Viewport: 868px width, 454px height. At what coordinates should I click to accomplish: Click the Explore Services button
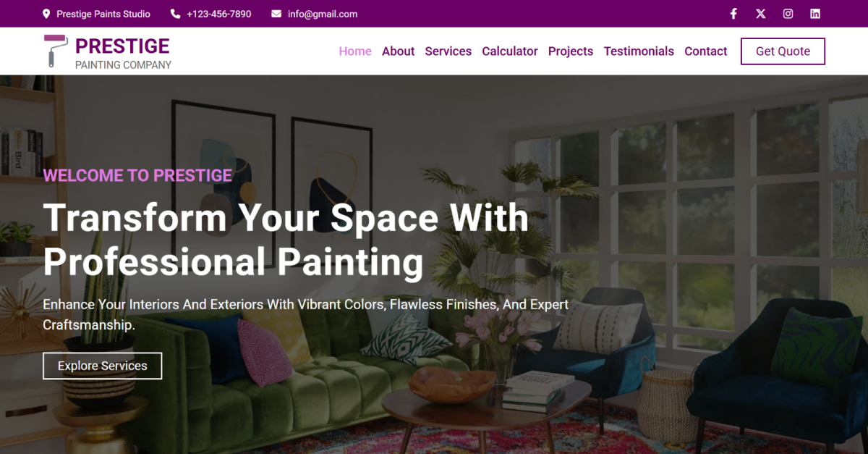103,366
